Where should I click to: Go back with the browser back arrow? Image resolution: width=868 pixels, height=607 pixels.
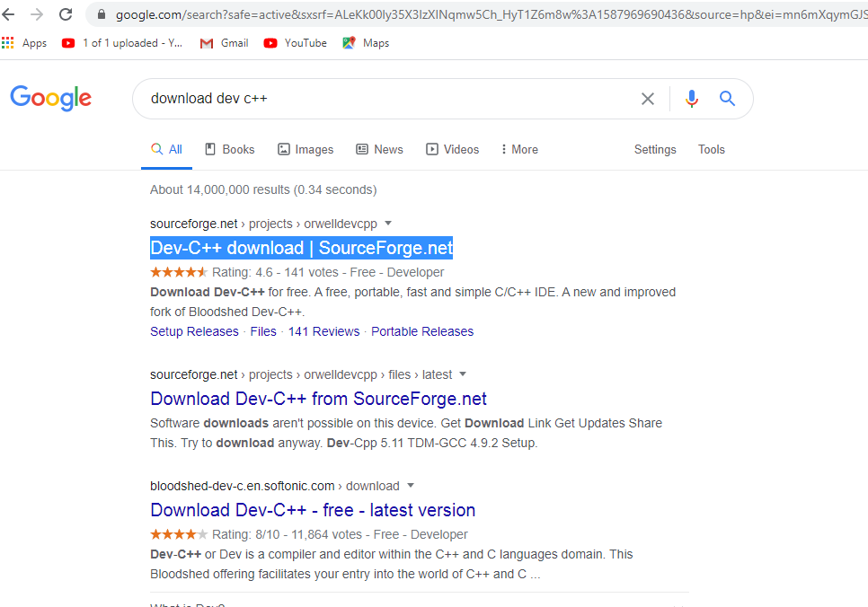[8, 14]
